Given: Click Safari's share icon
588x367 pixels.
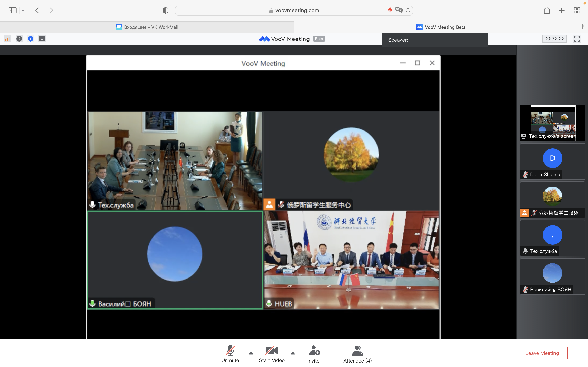Looking at the screenshot, I should tap(547, 10).
